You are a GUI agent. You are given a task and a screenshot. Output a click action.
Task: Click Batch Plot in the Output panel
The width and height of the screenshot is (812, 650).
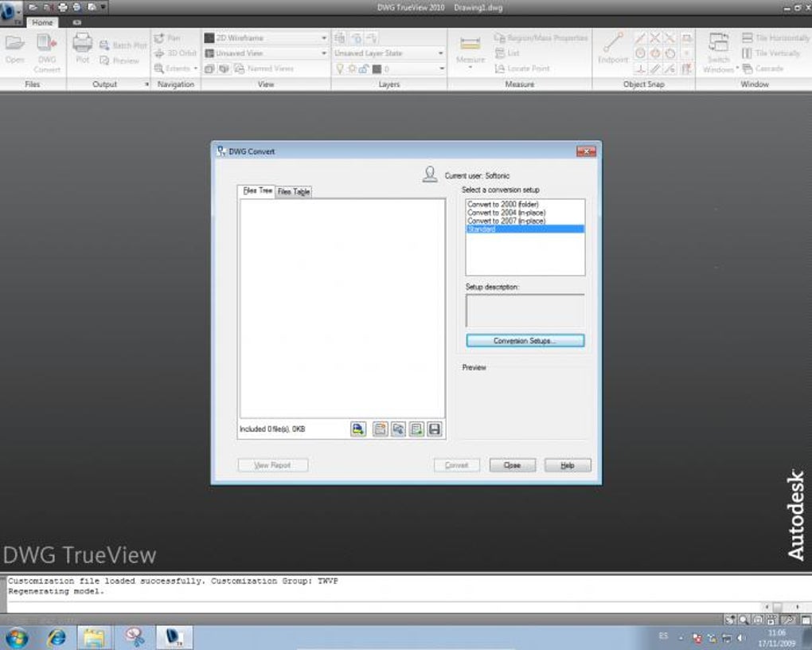tap(123, 45)
